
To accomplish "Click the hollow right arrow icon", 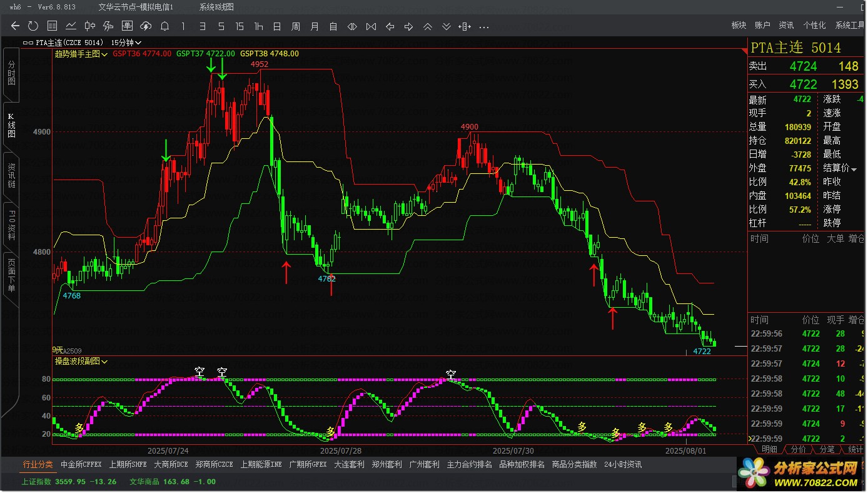I will coord(408,26).
